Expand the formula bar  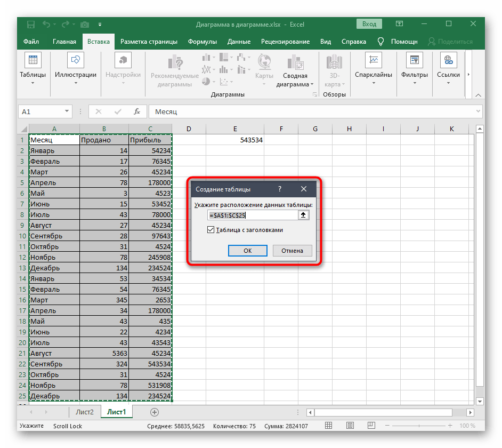pos(478,111)
